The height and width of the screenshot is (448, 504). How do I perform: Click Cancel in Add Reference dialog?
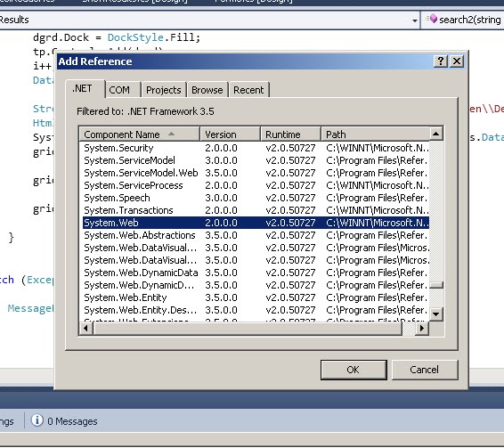(x=425, y=370)
